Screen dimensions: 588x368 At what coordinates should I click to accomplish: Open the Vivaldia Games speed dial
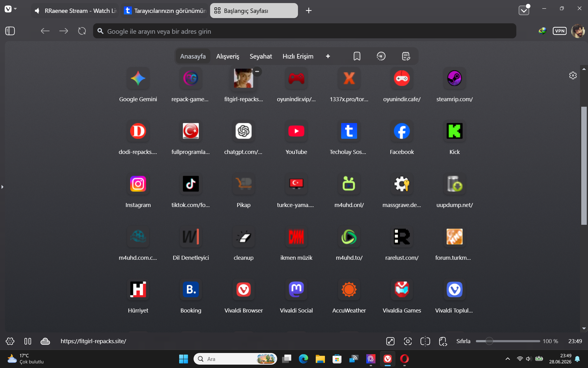tap(402, 289)
